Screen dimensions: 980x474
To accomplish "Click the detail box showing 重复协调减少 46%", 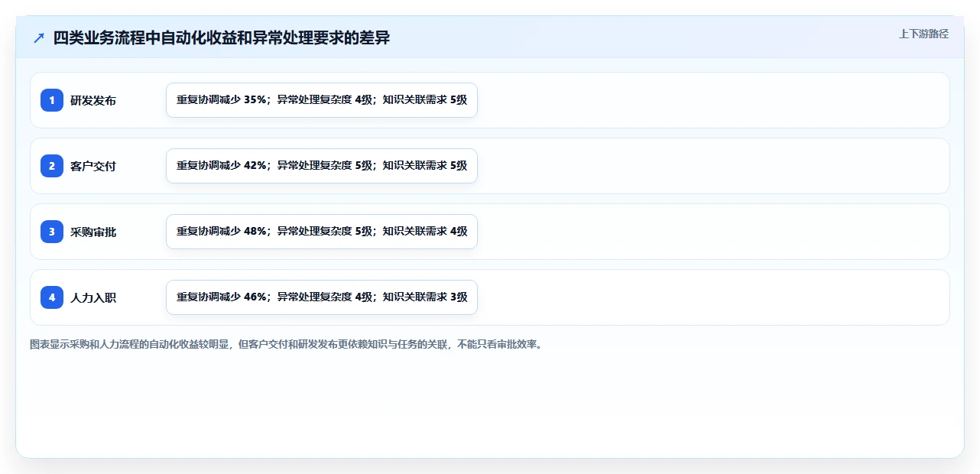I will coord(322,297).
